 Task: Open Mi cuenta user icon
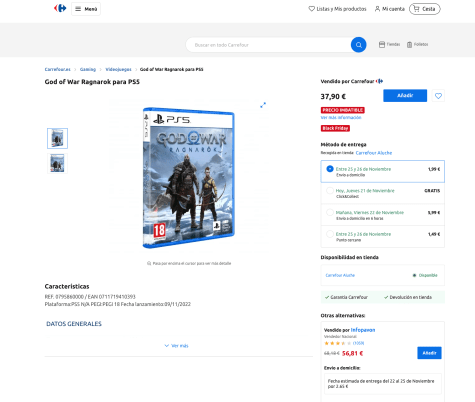click(377, 9)
